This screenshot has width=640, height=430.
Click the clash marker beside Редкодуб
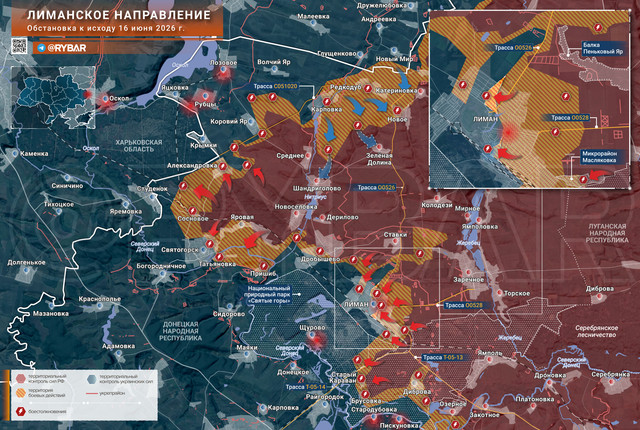(x=367, y=88)
